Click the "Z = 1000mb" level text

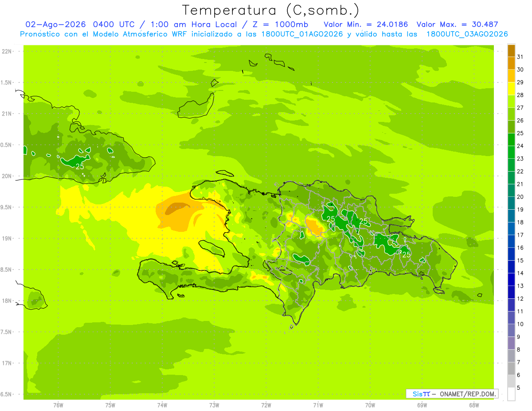click(x=280, y=24)
